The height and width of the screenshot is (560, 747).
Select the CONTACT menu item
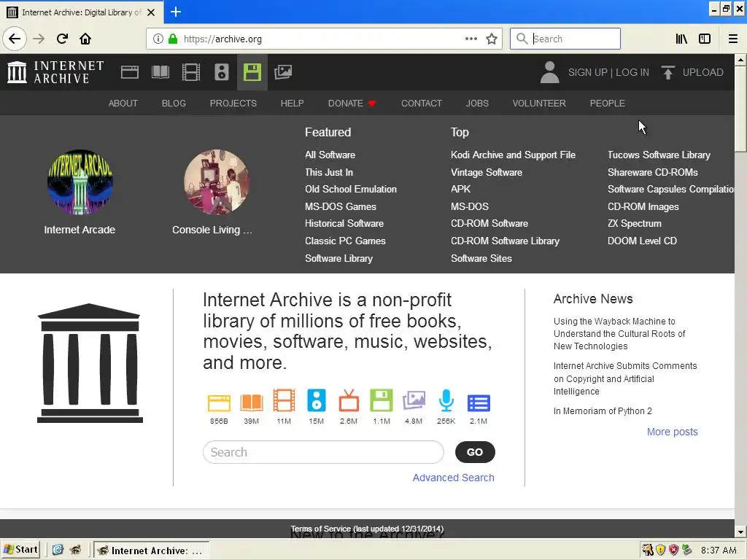(422, 104)
